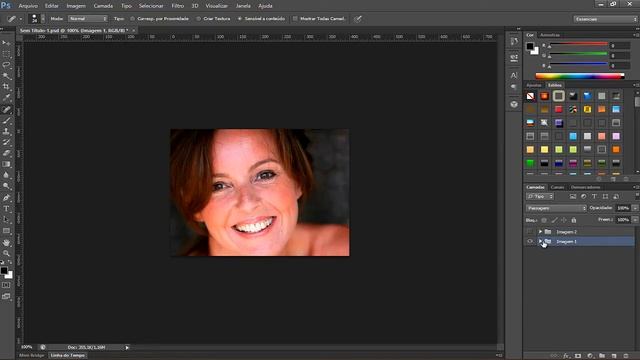
Task: Toggle lock image pixels brush icon
Action: pyautogui.click(x=554, y=220)
